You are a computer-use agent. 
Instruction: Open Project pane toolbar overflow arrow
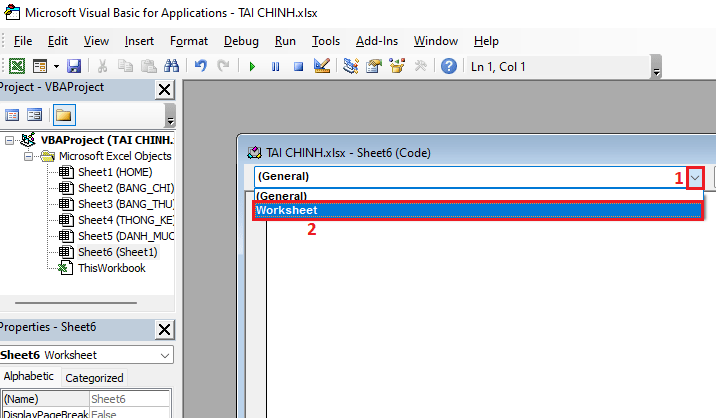tap(170, 115)
